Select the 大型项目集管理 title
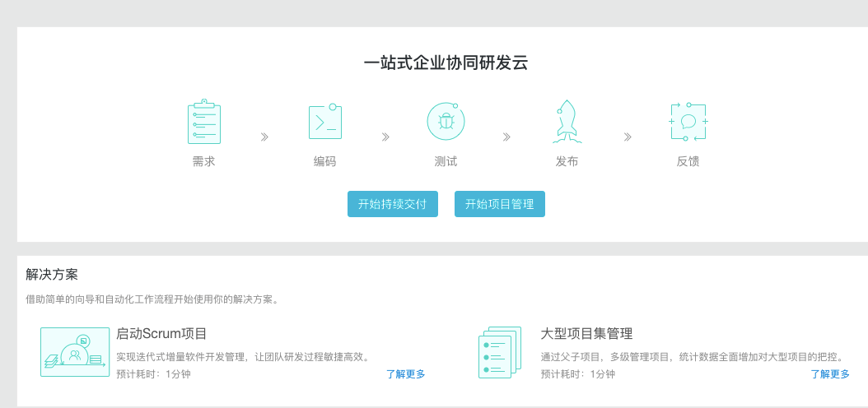Viewport: 868px width, 408px height. click(586, 334)
